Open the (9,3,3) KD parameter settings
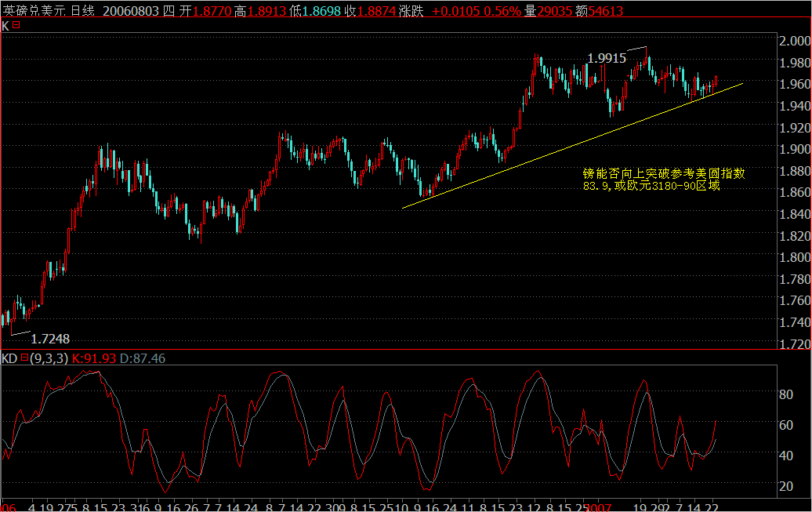The width and height of the screenshot is (812, 512). point(47,361)
